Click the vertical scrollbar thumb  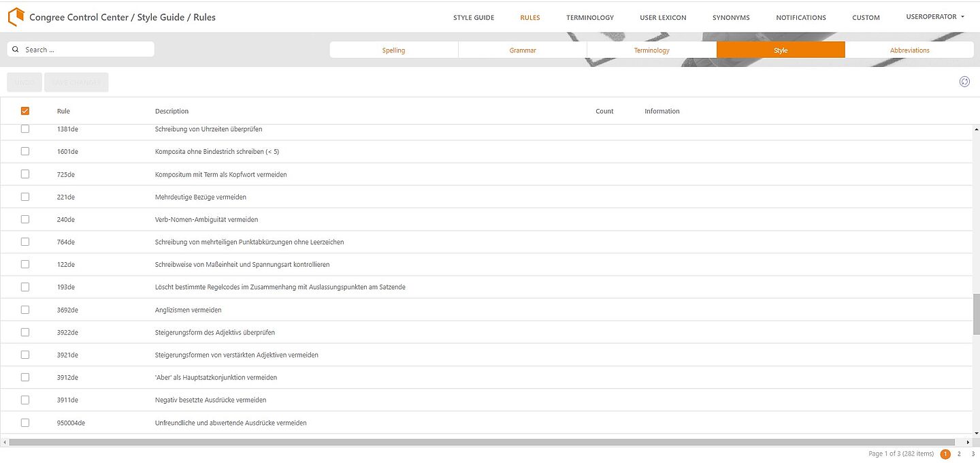tap(977, 314)
